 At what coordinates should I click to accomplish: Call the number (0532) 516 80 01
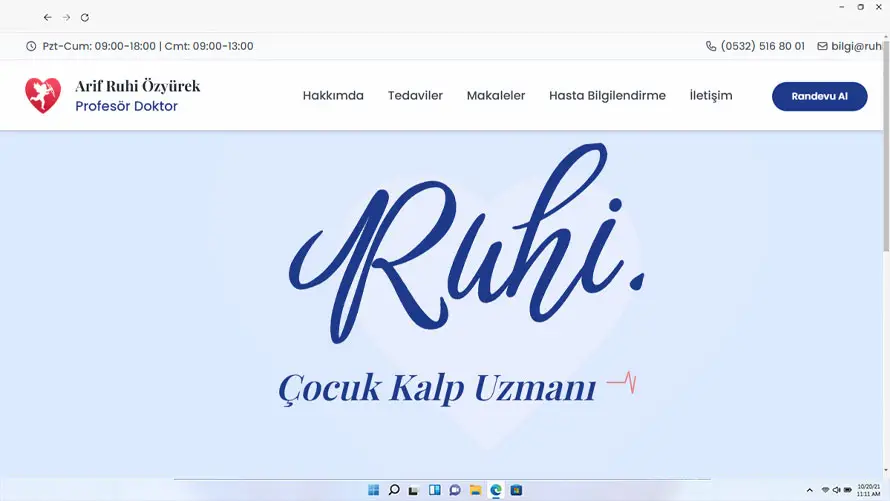point(762,47)
